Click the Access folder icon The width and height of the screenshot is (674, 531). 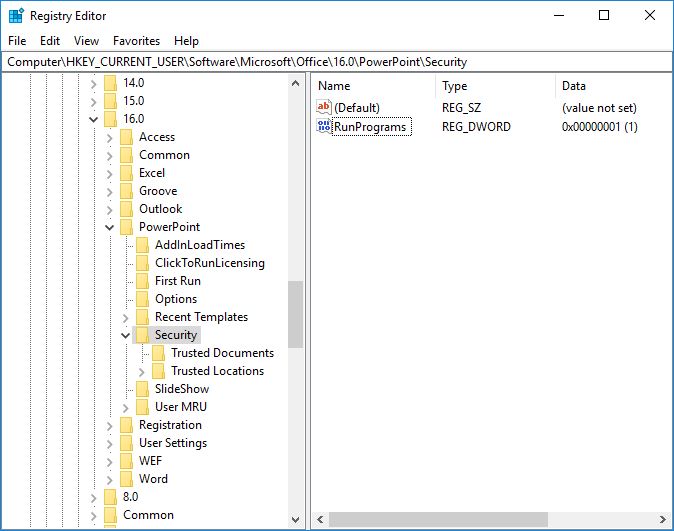126,137
